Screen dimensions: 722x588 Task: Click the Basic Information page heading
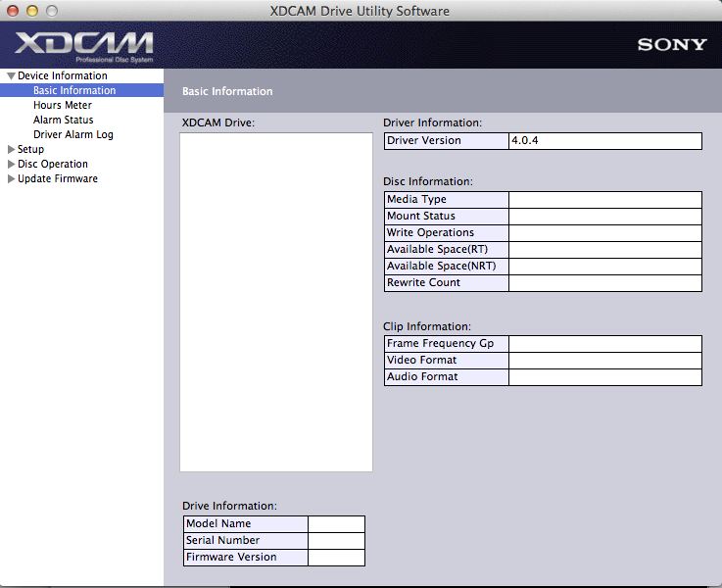227,91
